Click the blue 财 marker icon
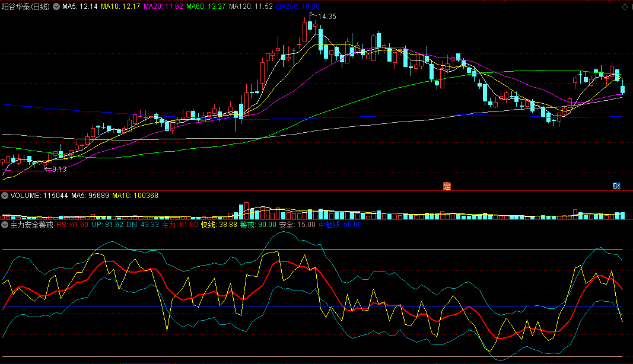This screenshot has width=633, height=364. click(616, 186)
